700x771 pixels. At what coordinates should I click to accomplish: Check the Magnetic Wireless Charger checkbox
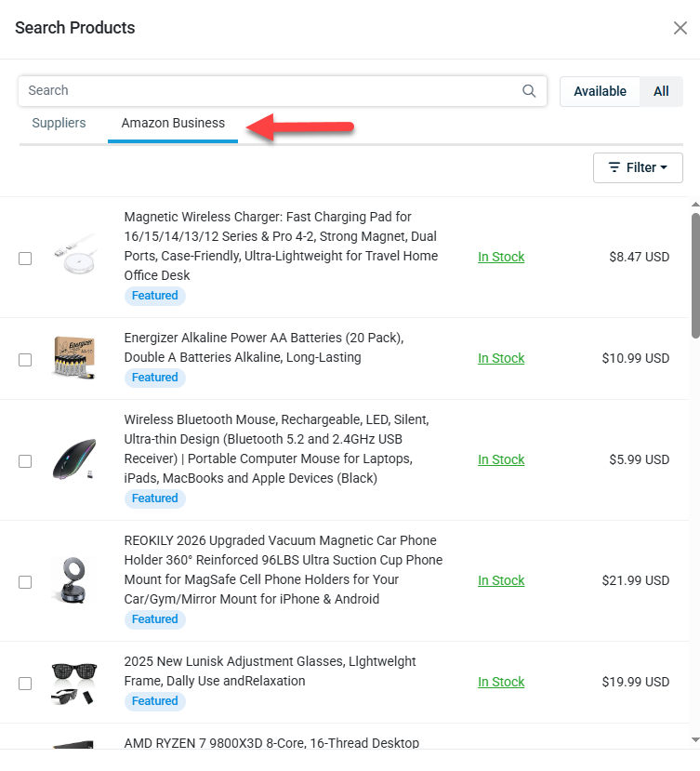25,259
